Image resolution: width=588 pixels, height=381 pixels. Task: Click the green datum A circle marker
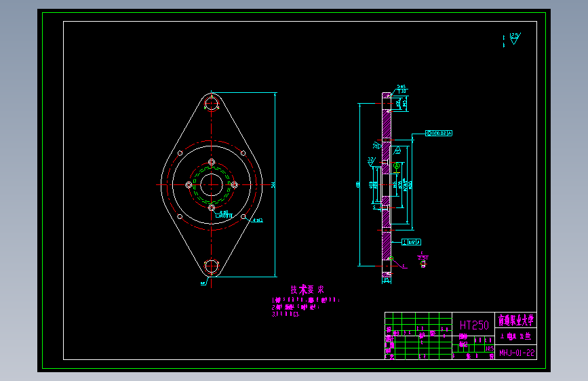pyautogui.click(x=396, y=165)
